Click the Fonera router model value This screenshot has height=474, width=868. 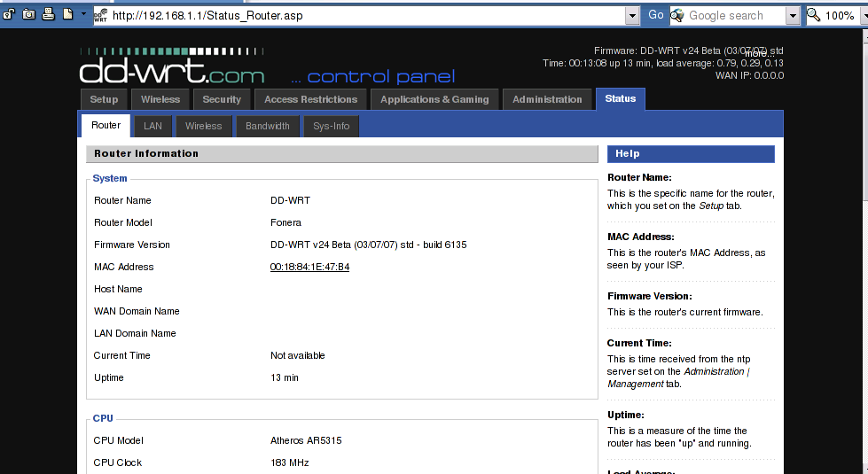pos(285,222)
